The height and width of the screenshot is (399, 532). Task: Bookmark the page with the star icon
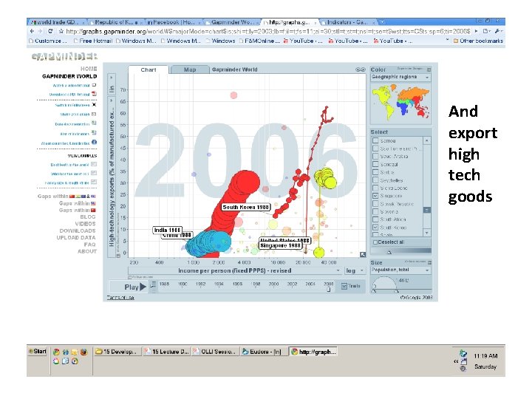[x=61, y=31]
